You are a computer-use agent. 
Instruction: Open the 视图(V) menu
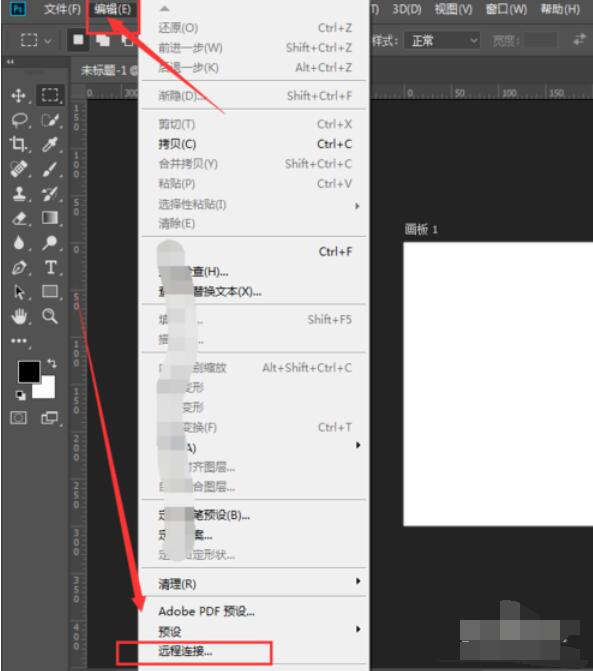click(x=454, y=9)
